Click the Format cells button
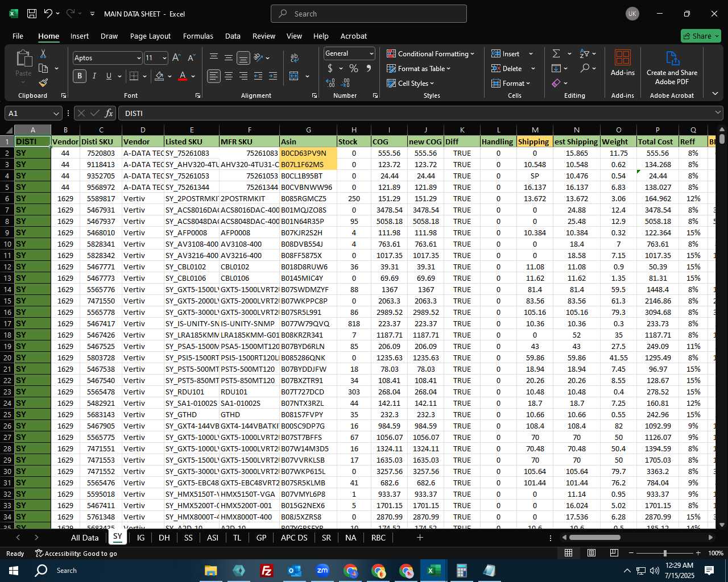Viewport: 728px width, 582px height. coord(511,83)
